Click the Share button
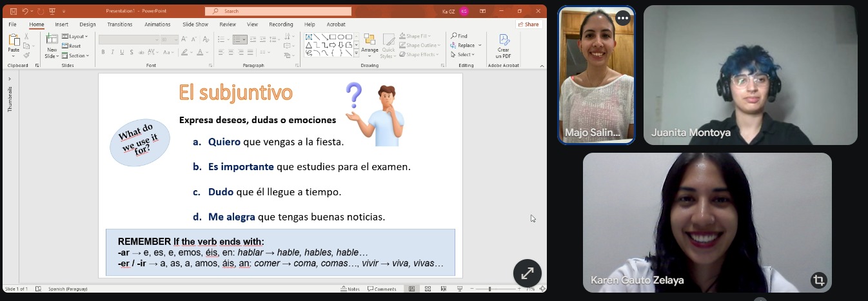The height and width of the screenshot is (301, 868). [528, 24]
